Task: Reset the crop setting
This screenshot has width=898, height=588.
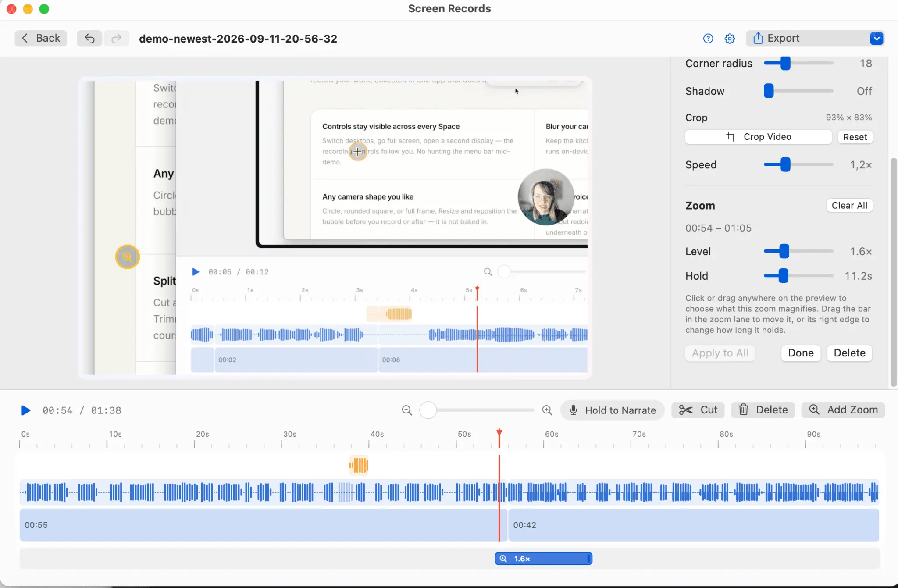Action: pyautogui.click(x=855, y=137)
